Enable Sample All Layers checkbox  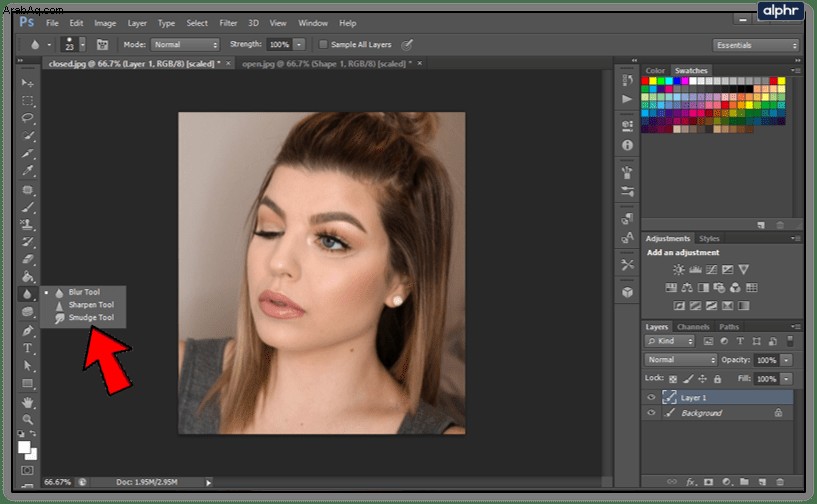pos(323,44)
